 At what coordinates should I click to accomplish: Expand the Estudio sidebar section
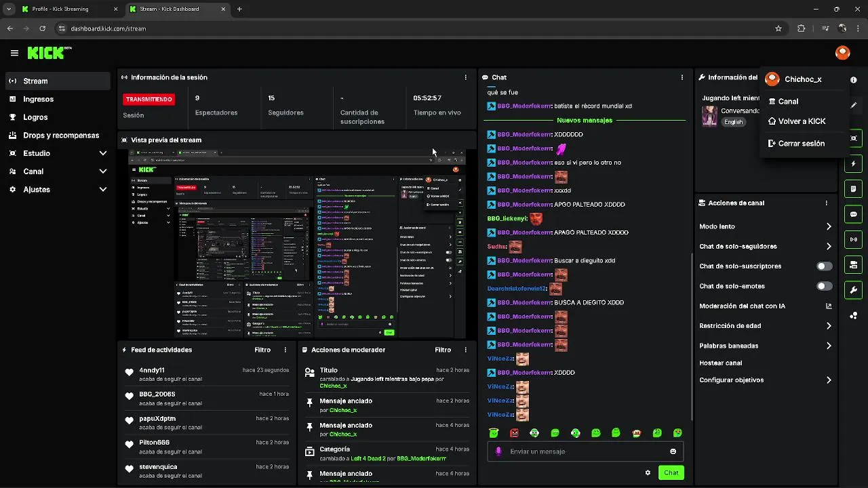point(57,153)
